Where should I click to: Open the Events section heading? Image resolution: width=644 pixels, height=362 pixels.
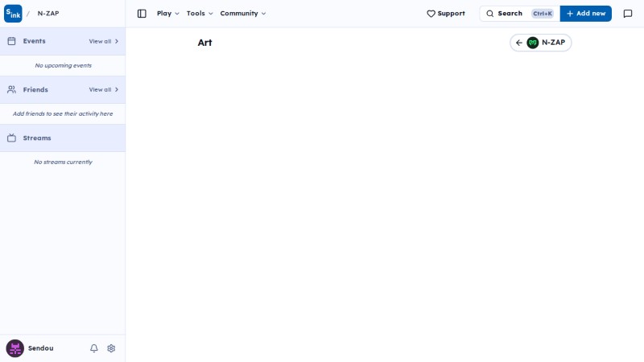34,41
